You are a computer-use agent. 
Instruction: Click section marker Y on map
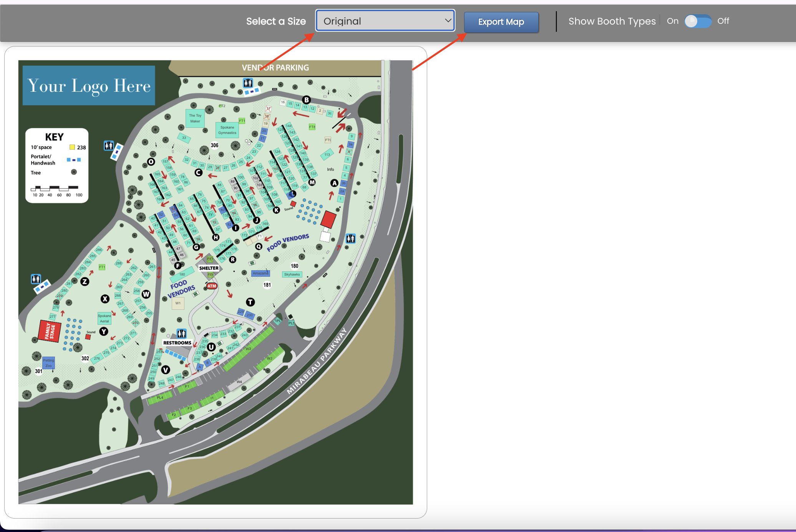point(104,331)
